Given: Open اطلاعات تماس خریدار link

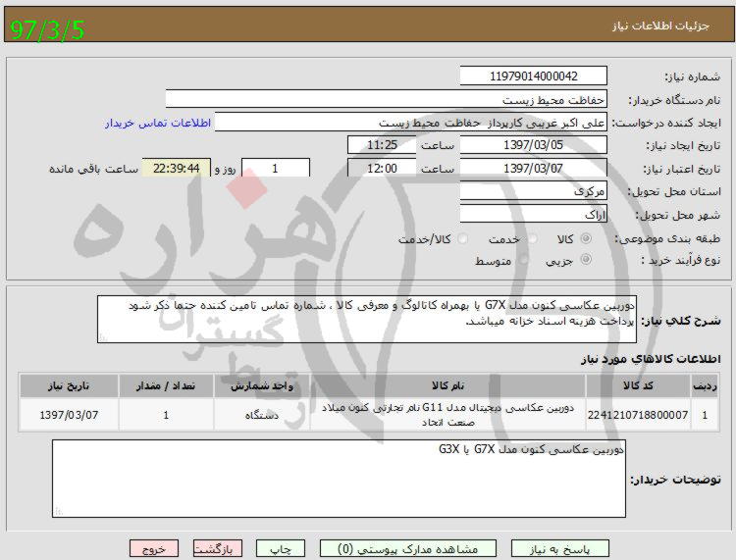Looking at the screenshot, I should click(158, 123).
